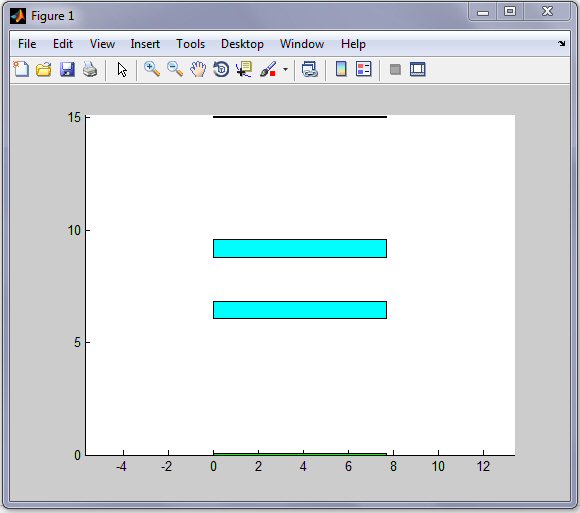Activate the Zoom Out magnifier tool
Screen dimensions: 580x513
coord(175,69)
